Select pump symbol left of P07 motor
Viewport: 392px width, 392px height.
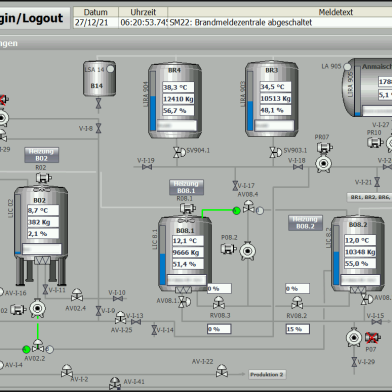tap(354, 338)
